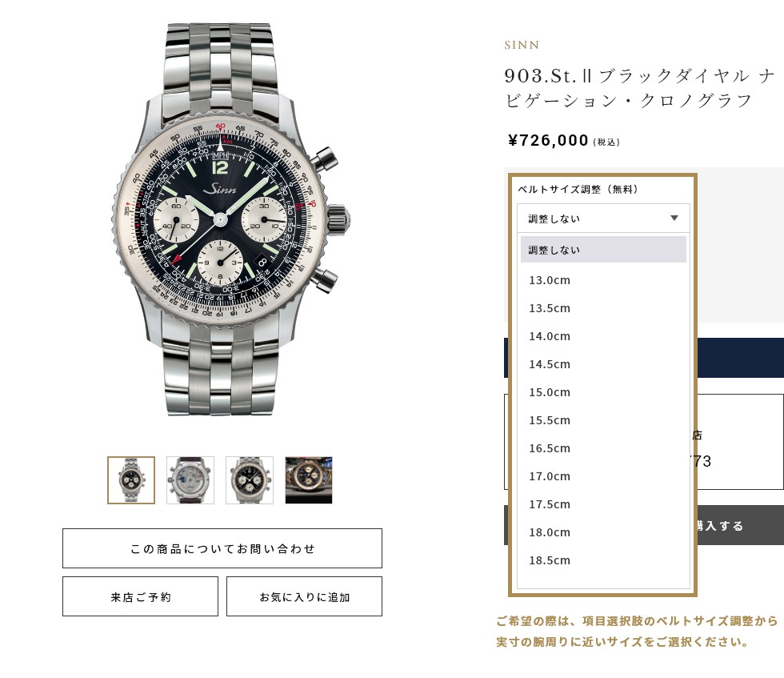
Task: Pick the 14.5cm option
Action: [603, 364]
